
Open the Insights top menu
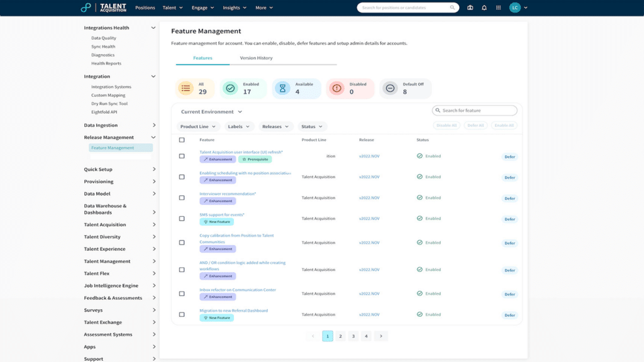tap(235, 8)
